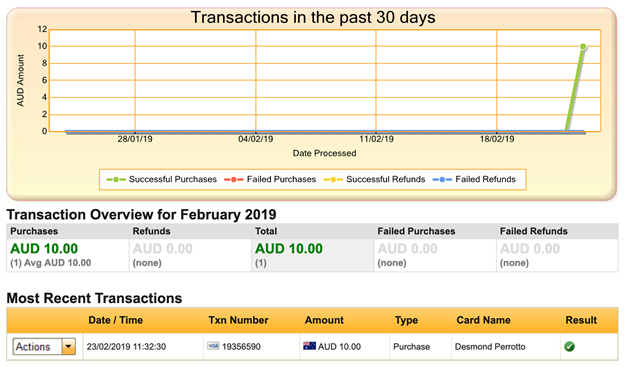Screen dimensions: 624x367
Task: Open the Actions dropdown arrow
Action: [68, 347]
